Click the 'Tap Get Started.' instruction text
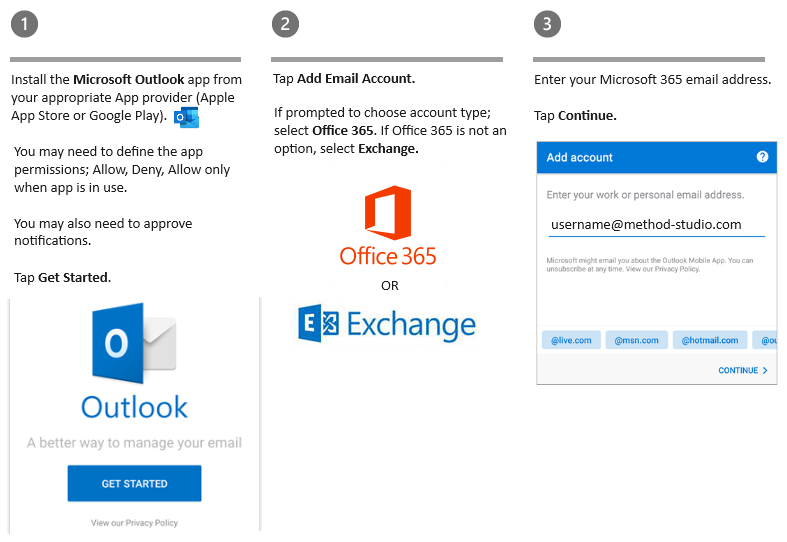 62,278
